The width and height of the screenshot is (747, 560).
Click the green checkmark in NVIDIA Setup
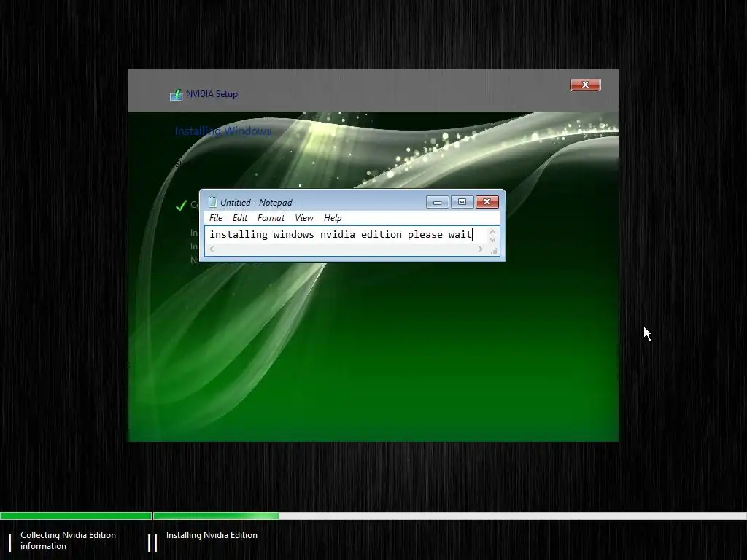(181, 206)
